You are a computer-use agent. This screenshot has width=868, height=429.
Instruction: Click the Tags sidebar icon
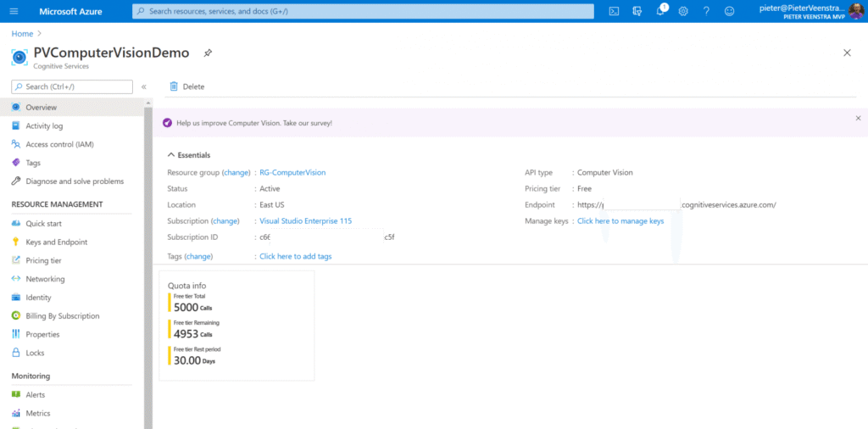coord(16,163)
